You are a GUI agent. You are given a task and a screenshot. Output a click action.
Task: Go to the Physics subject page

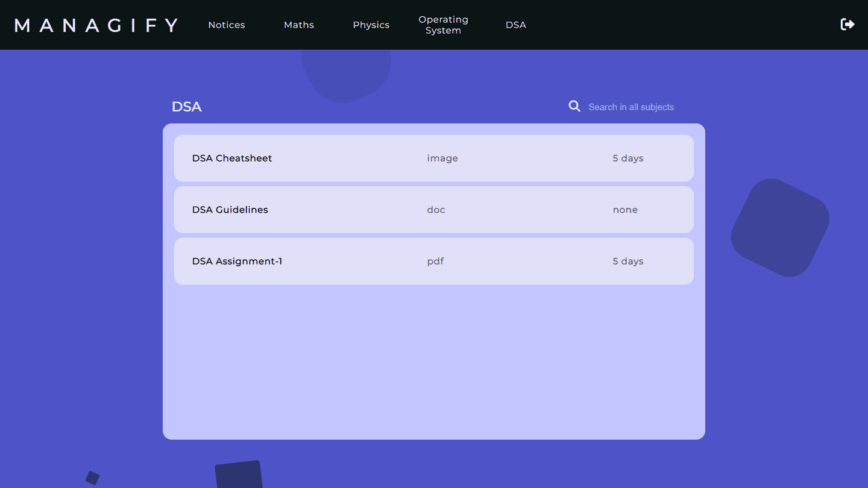[371, 25]
